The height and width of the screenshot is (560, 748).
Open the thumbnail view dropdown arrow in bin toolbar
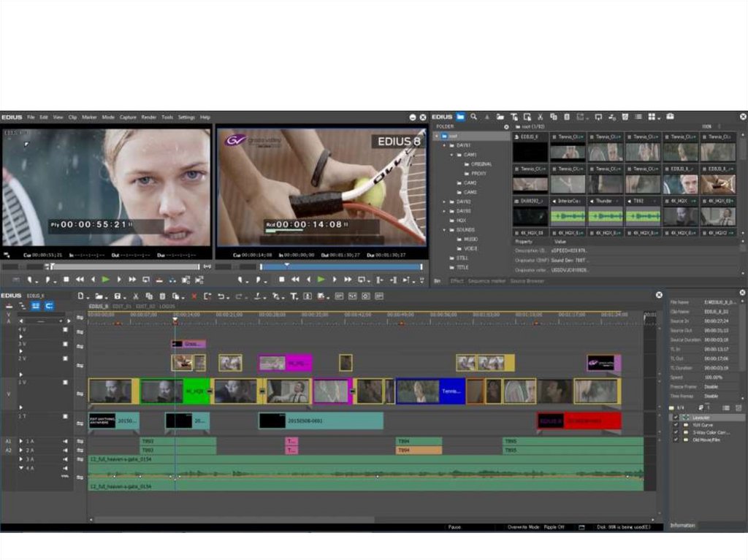659,118
